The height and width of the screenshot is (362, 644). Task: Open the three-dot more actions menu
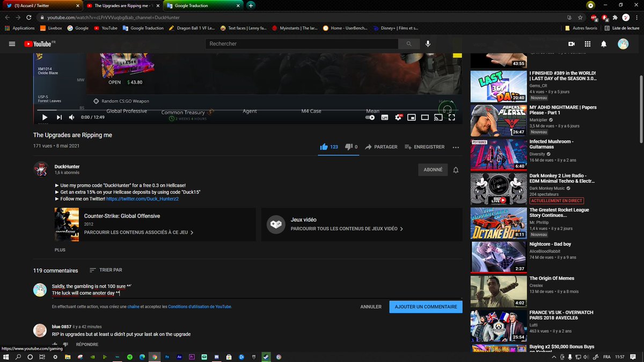point(456,147)
